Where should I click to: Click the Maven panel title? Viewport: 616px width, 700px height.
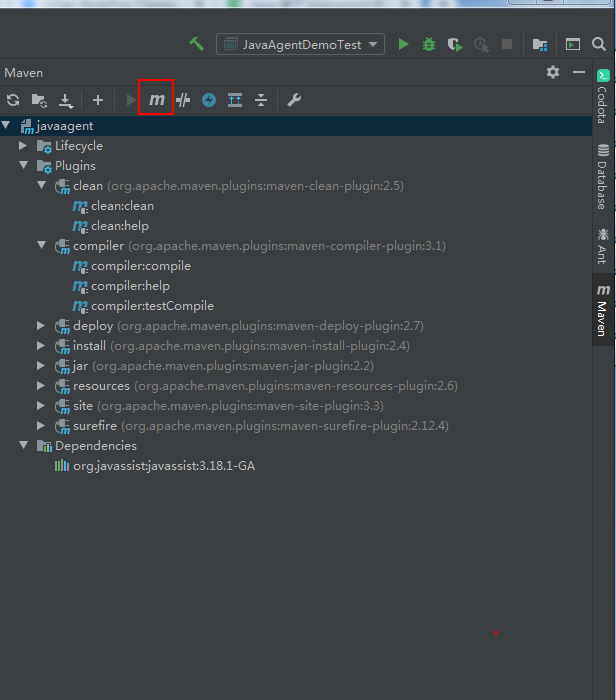point(24,73)
